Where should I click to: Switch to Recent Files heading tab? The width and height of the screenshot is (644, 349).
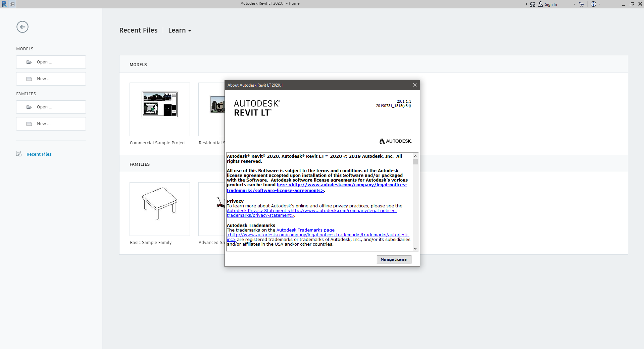click(x=138, y=30)
